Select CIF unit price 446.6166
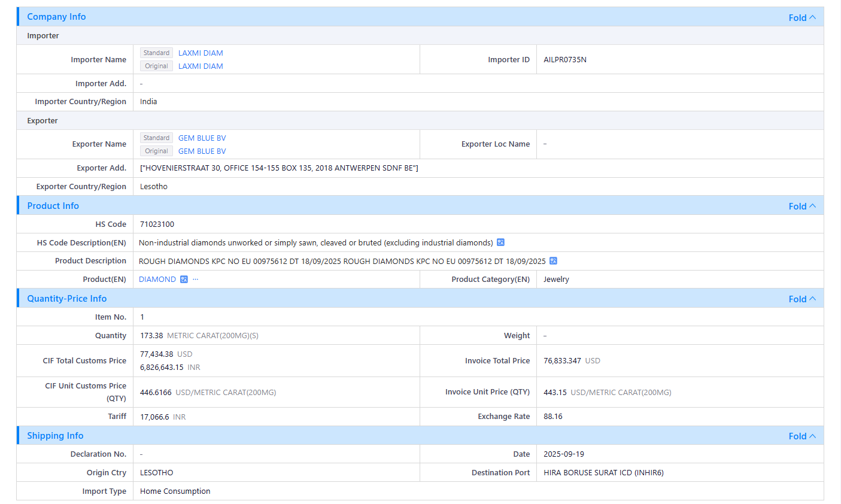 (x=156, y=393)
